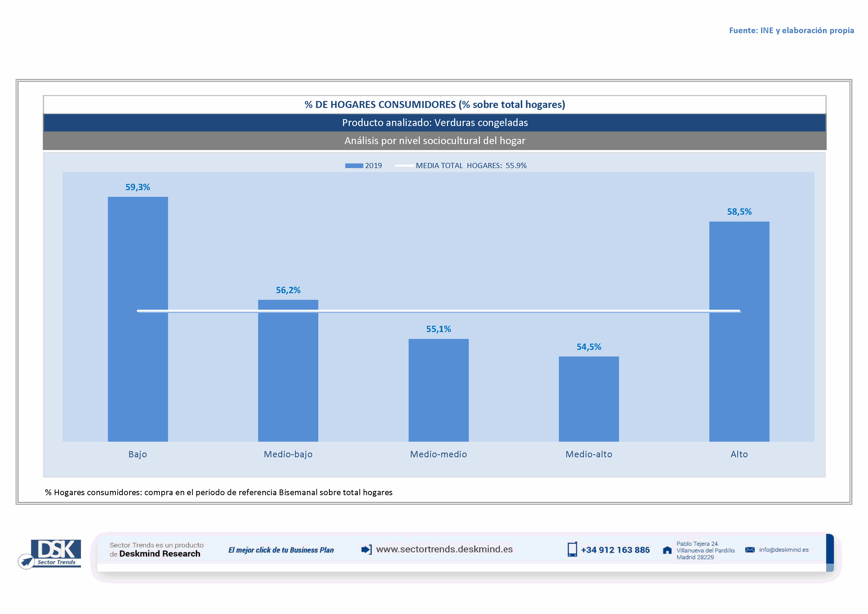Open www.sectortrends.deskmind.es link
This screenshot has height=614, width=868.
(x=444, y=549)
